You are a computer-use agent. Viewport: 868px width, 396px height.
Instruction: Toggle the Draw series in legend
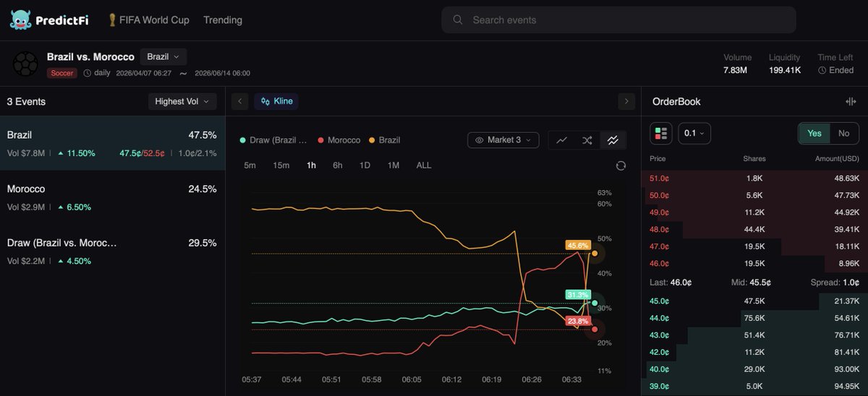[273, 140]
